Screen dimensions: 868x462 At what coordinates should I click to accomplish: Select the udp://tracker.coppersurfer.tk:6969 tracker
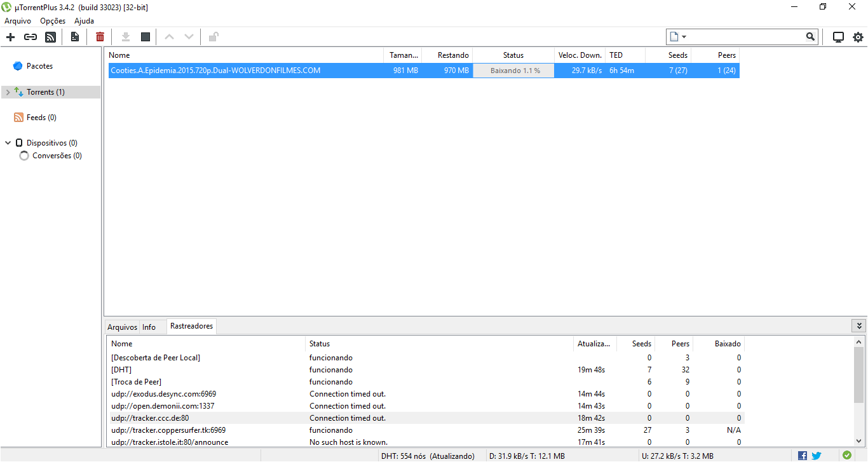click(x=424, y=430)
